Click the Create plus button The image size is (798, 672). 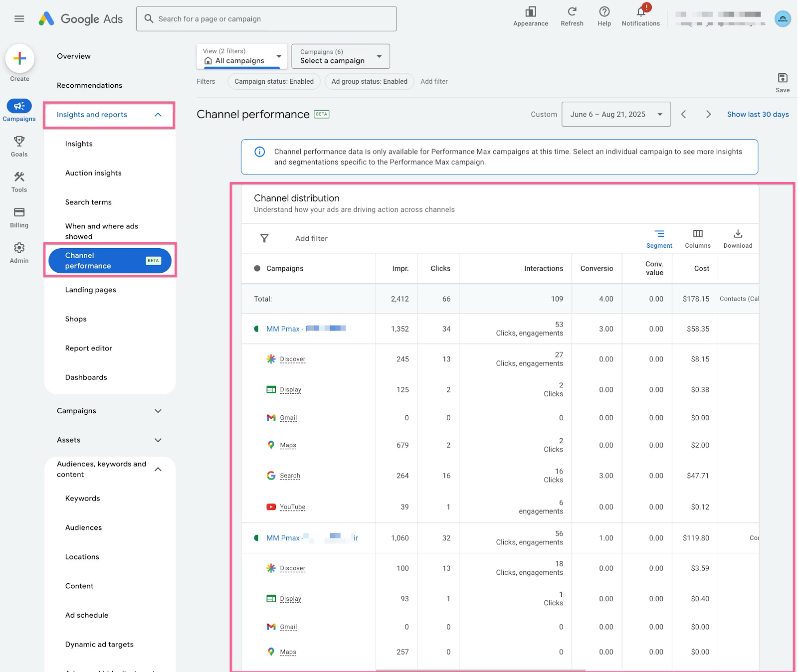[x=19, y=58]
